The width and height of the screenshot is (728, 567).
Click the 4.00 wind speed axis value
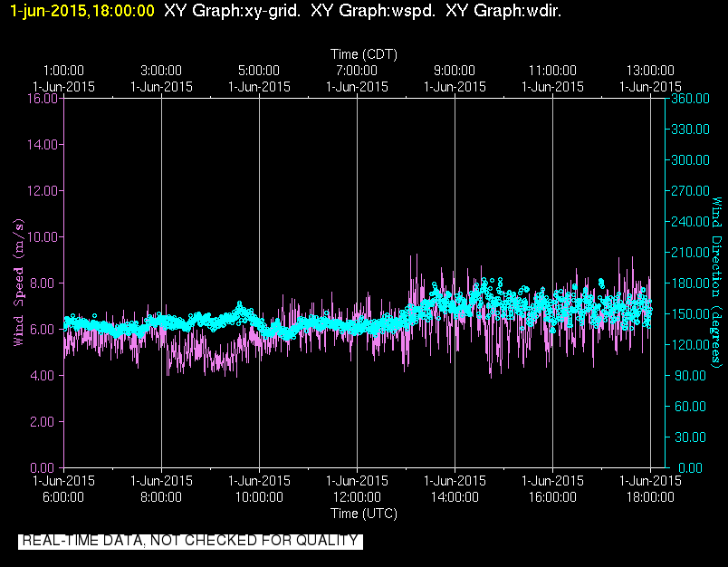[43, 375]
